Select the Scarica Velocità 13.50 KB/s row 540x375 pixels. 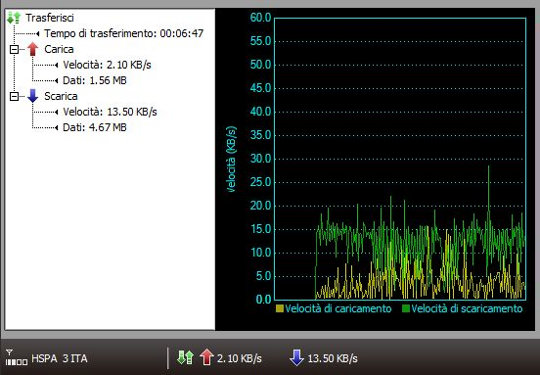coord(110,112)
